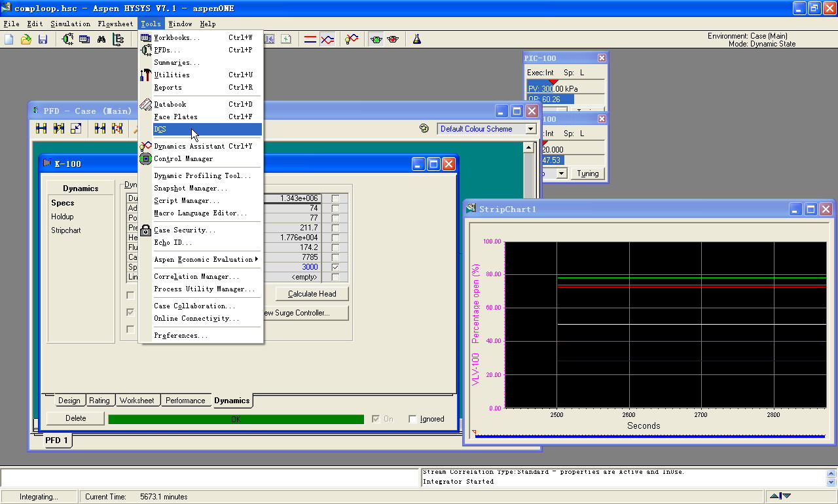
Task: Uncheck the checkbox beside 3000 value
Action: pos(336,267)
